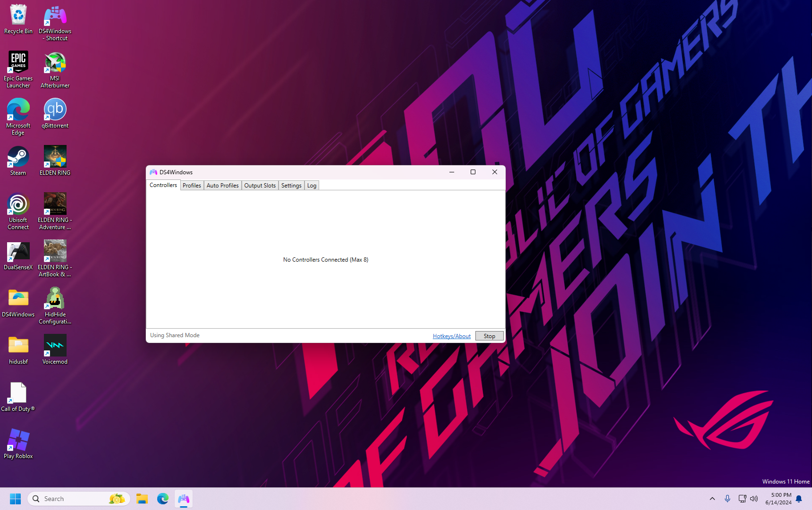
Task: Select the DS4Windows folder icon on desktop
Action: click(18, 302)
